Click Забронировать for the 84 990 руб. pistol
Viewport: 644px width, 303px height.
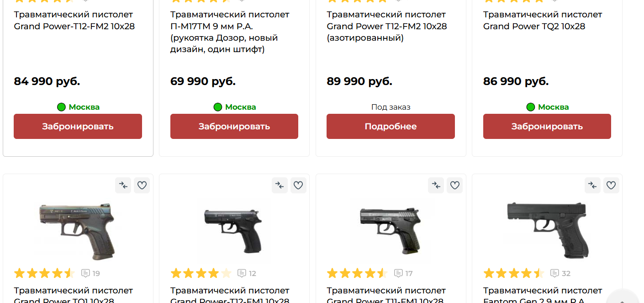tap(78, 126)
